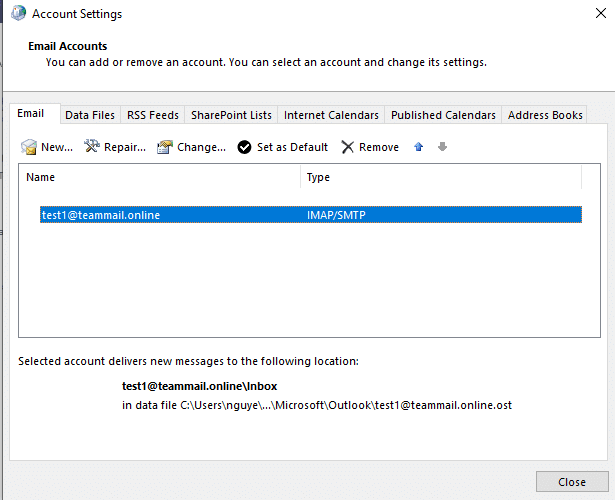Move account up with blue arrow
615x500 pixels.
tap(418, 147)
